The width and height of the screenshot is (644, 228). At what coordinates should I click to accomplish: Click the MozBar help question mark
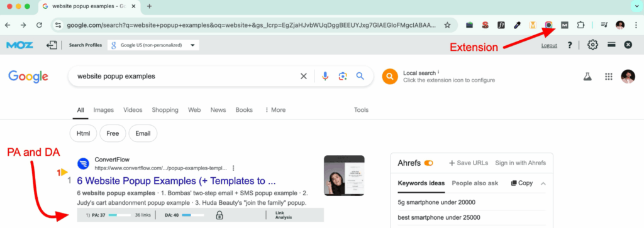pos(570,45)
